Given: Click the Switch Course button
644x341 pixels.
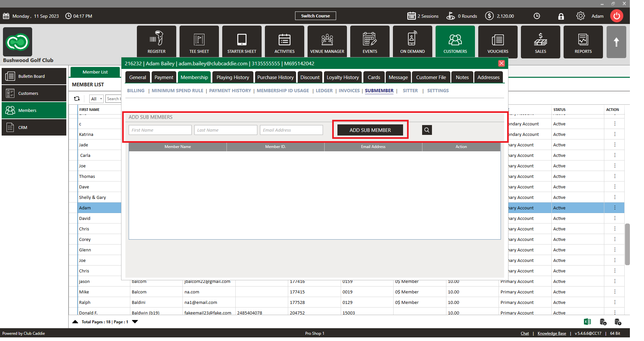Looking at the screenshot, I should point(315,16).
